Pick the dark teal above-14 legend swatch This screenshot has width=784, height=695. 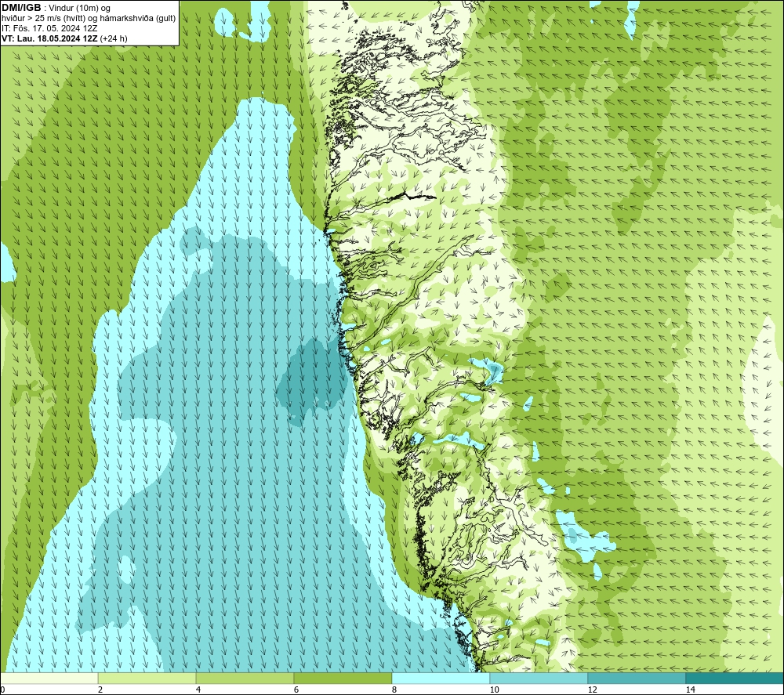point(735,679)
